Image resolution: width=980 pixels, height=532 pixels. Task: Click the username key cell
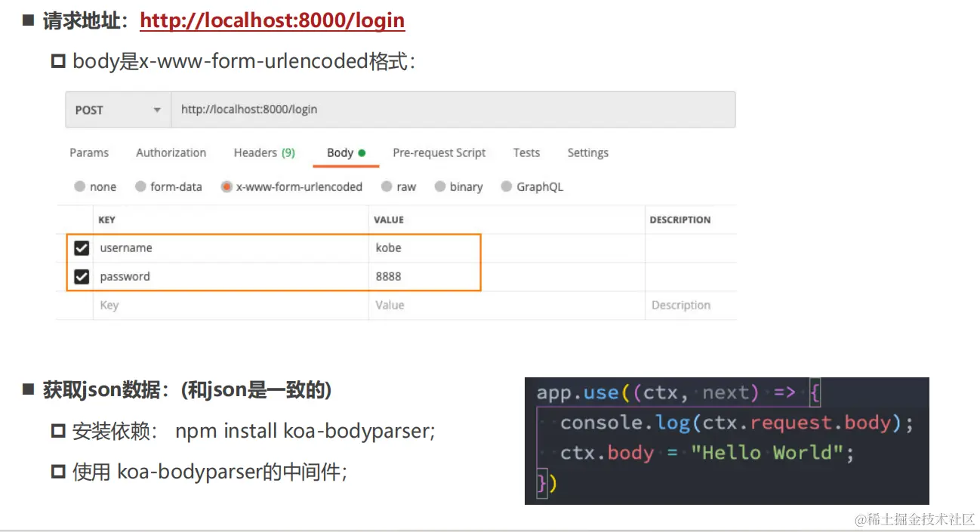[x=231, y=248]
